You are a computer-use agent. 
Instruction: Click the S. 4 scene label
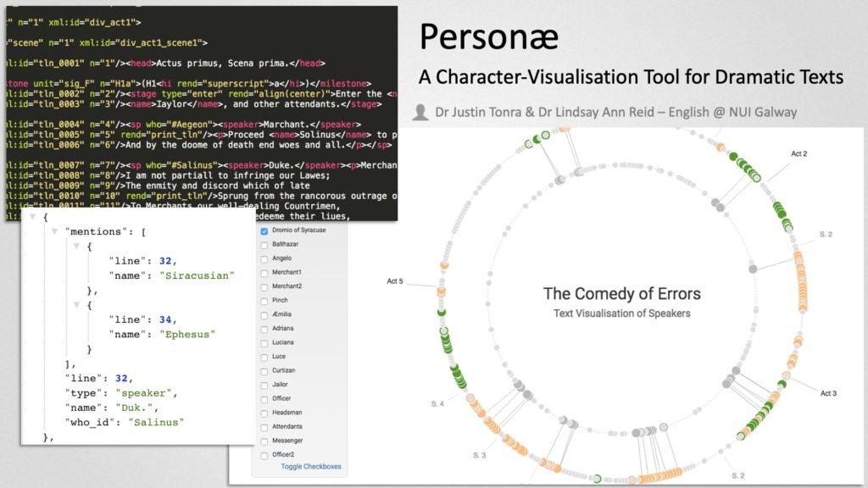[x=437, y=404]
